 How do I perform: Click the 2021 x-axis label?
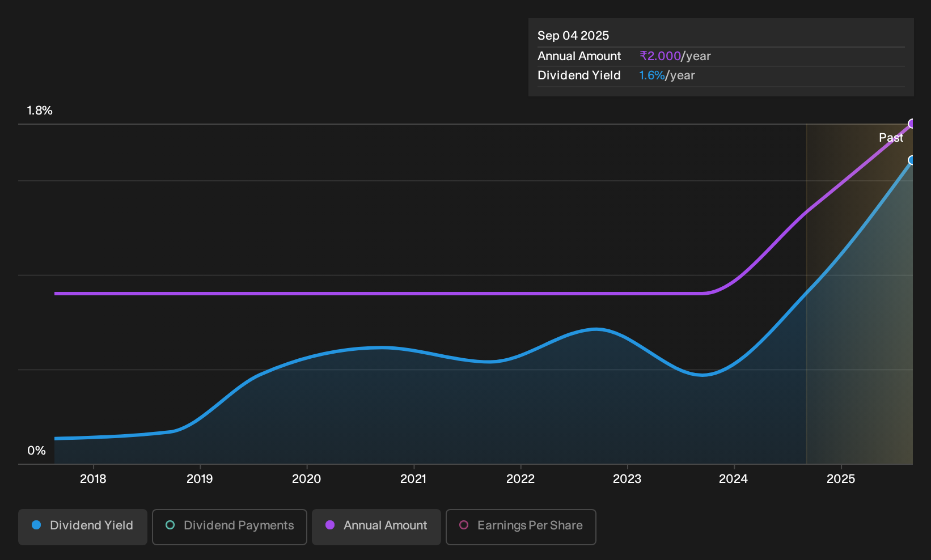tap(413, 479)
